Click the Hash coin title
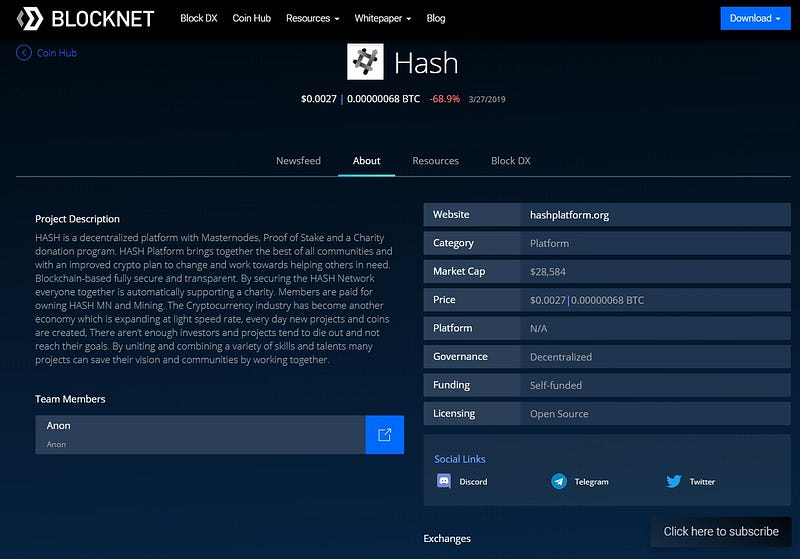The width and height of the screenshot is (800, 559). pyautogui.click(x=426, y=63)
